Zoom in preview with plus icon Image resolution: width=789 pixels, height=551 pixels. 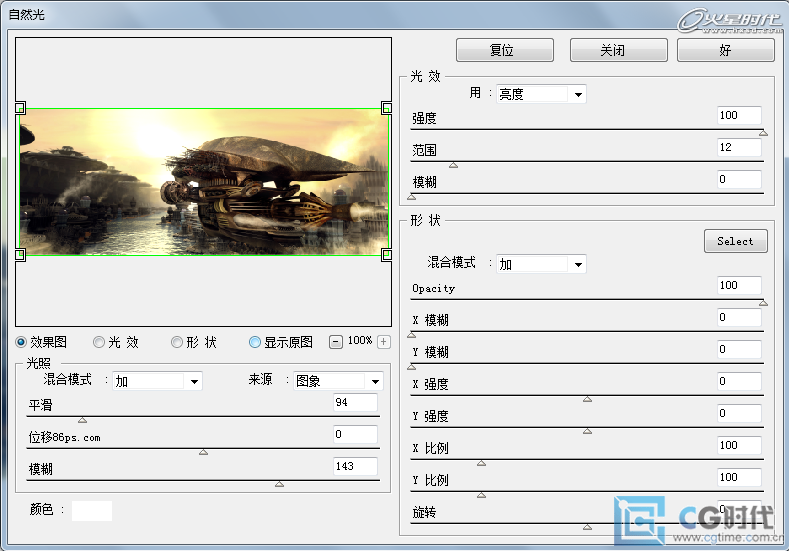(383, 342)
